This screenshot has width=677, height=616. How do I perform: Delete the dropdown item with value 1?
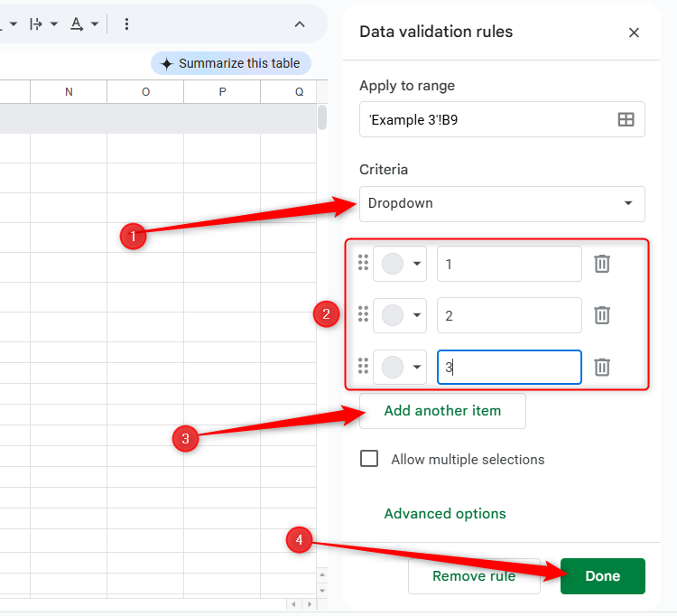tap(602, 264)
